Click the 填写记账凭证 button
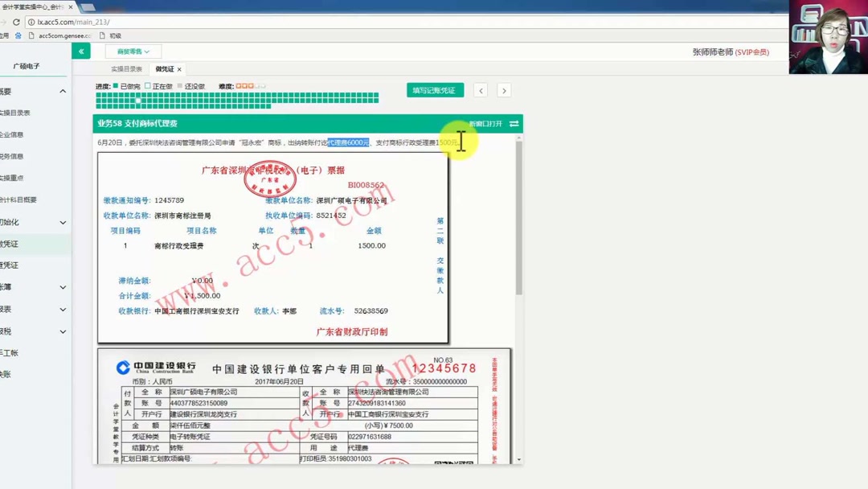 coord(436,90)
